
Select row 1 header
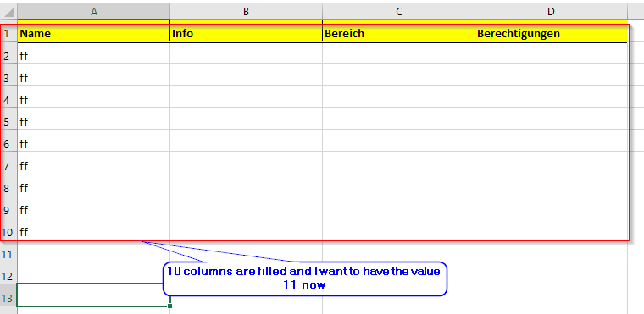pyautogui.click(x=8, y=33)
